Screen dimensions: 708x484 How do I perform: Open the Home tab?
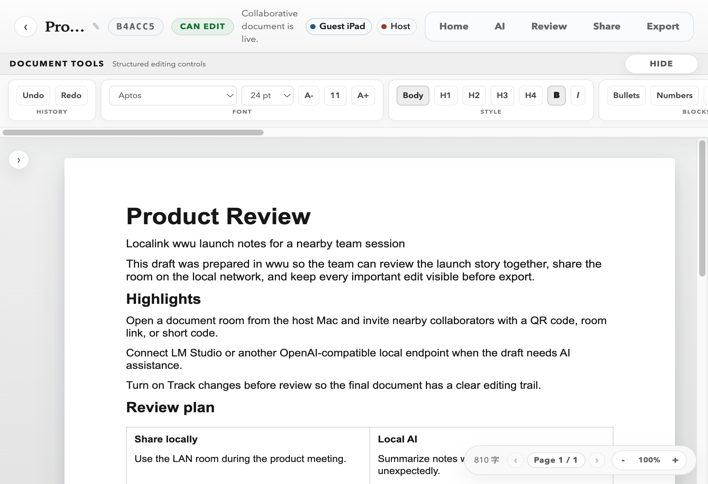coord(453,26)
